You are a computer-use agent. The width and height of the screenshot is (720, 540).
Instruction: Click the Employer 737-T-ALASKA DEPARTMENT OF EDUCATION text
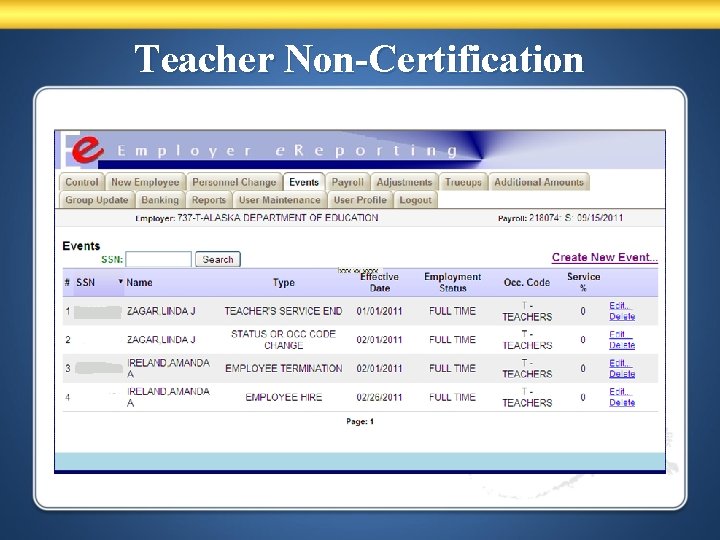[257, 218]
